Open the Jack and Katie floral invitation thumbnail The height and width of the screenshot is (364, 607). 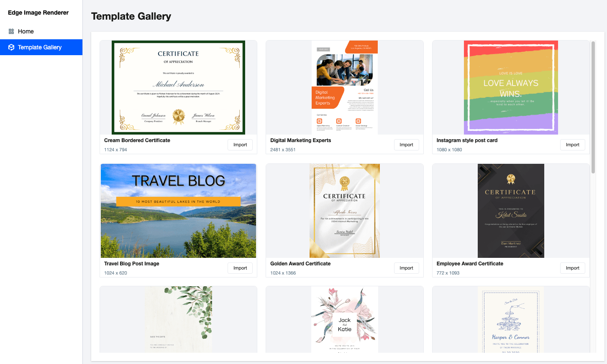point(345,319)
